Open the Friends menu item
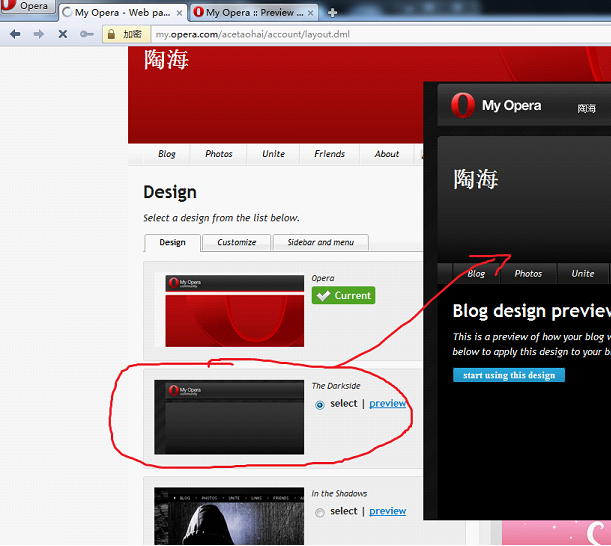 pyautogui.click(x=330, y=154)
